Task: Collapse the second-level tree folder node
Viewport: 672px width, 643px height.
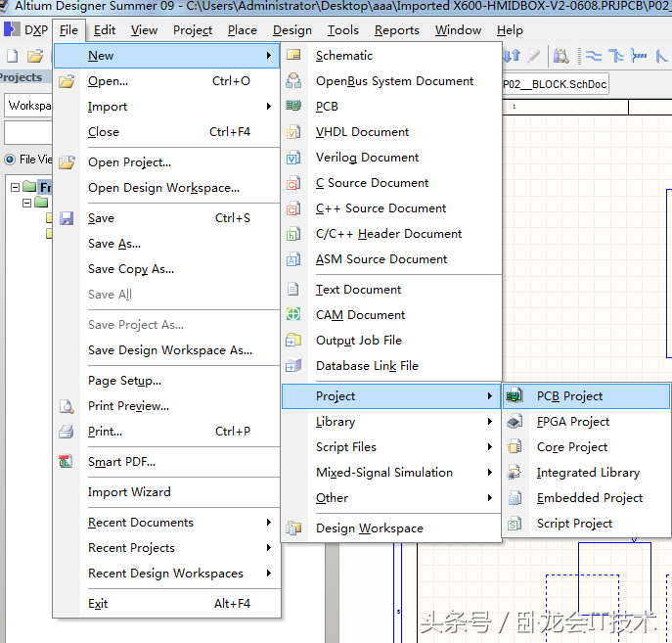Action: coord(27,203)
